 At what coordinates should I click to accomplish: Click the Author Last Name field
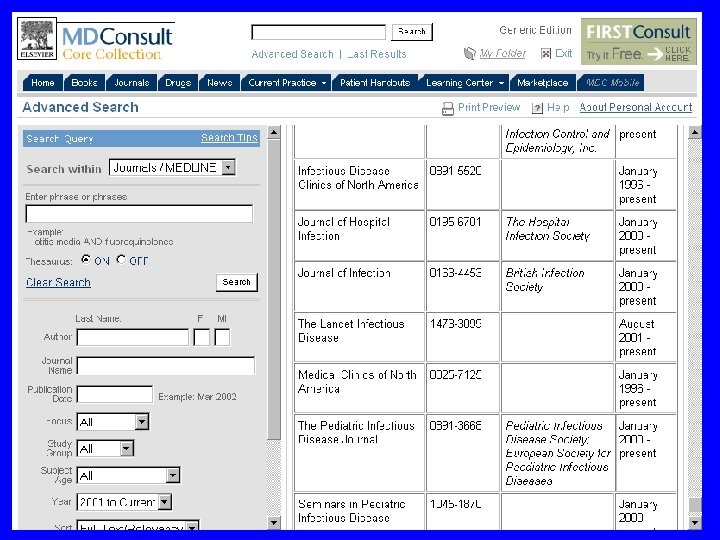click(133, 338)
